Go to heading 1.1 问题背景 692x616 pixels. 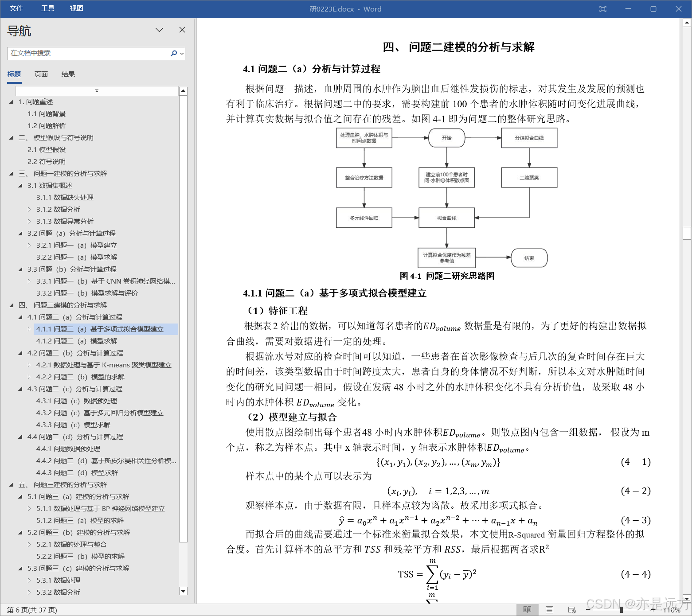click(x=47, y=114)
